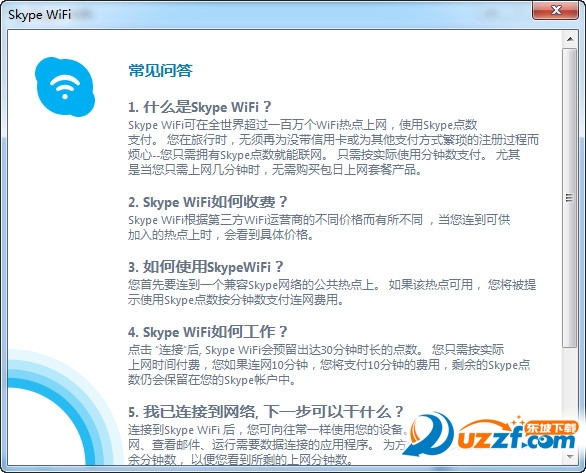Click the Skype WiFi window title

point(39,15)
